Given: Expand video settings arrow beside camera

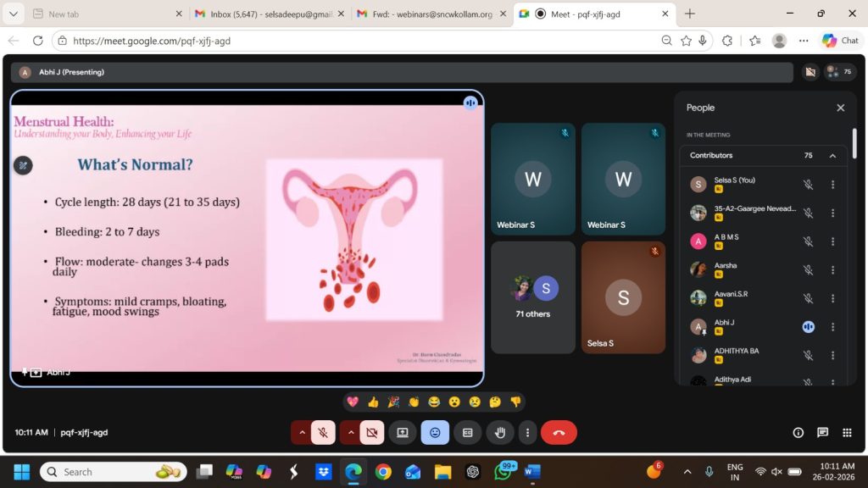Looking at the screenshot, I should [x=350, y=432].
